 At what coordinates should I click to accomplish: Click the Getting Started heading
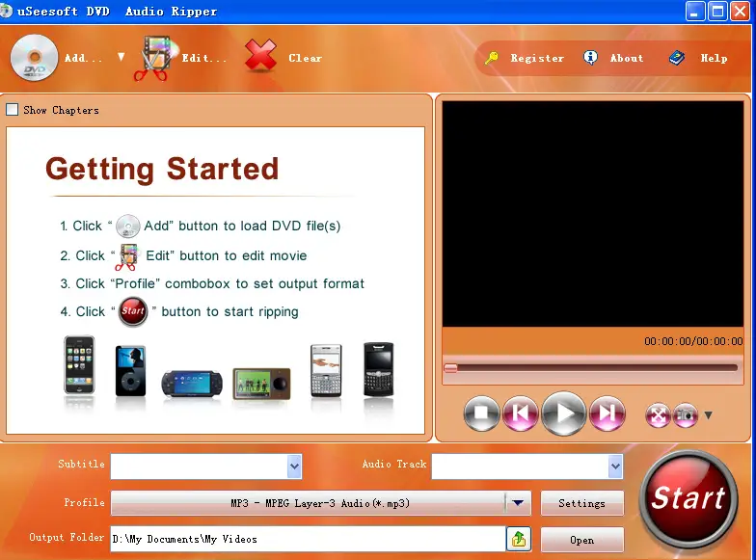click(162, 170)
